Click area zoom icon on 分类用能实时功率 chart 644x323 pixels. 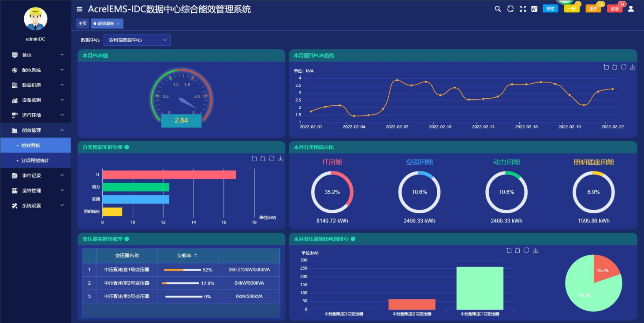[x=254, y=159]
